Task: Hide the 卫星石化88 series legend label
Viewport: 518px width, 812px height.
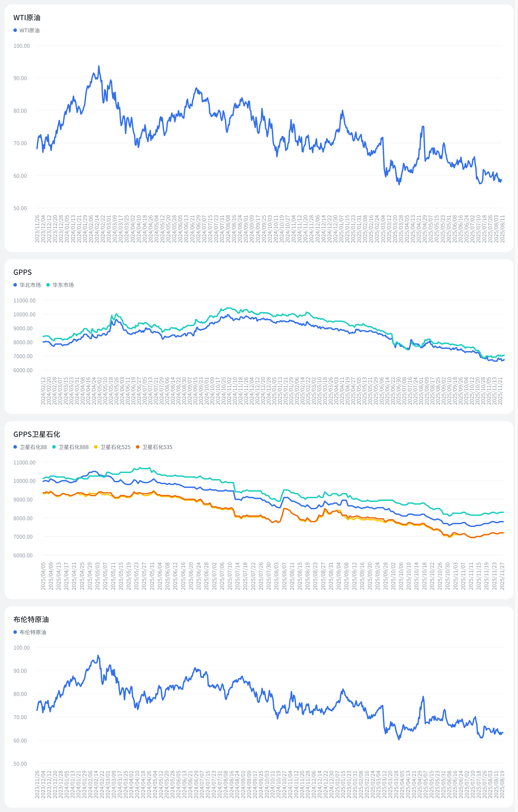Action: (33, 447)
